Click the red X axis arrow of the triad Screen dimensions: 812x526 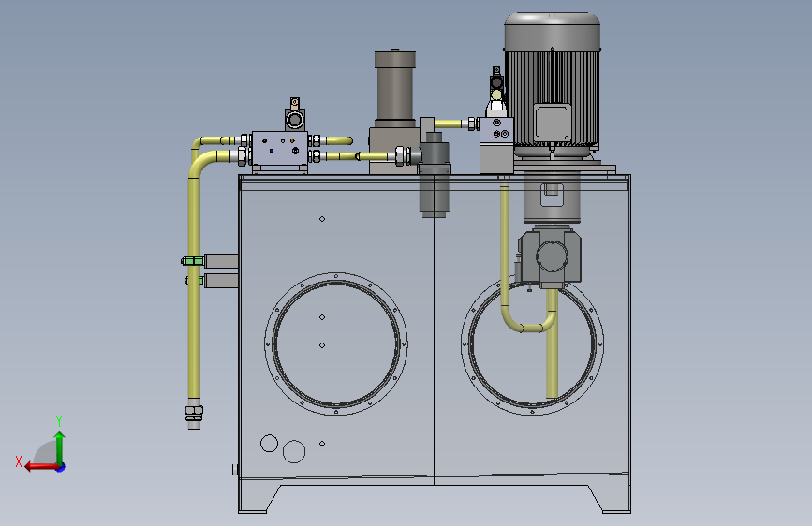(40, 467)
